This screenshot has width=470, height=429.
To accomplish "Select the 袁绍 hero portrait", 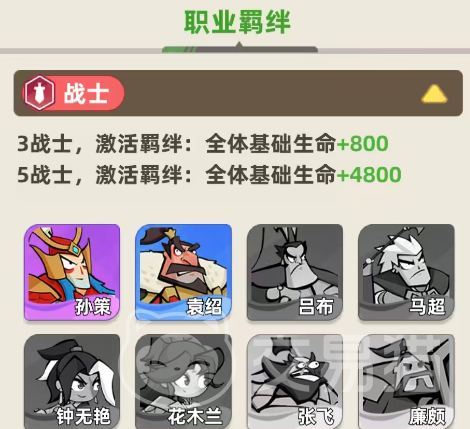I will pos(183,272).
